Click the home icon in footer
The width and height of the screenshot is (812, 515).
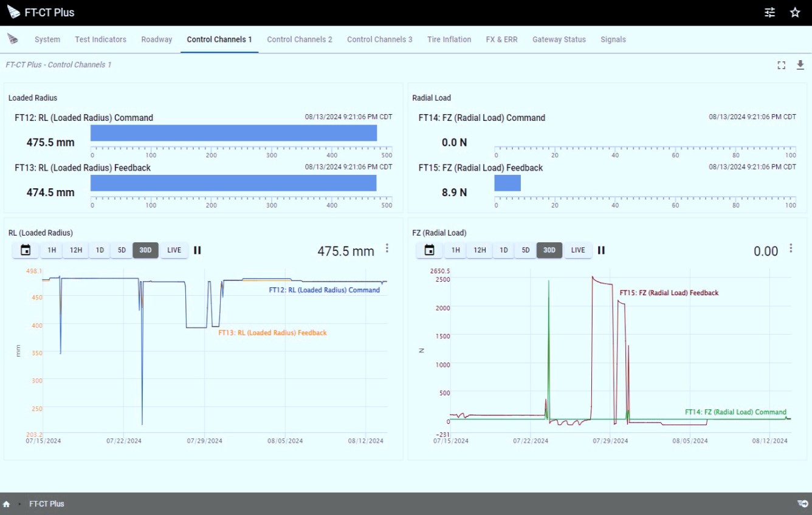pos(7,504)
